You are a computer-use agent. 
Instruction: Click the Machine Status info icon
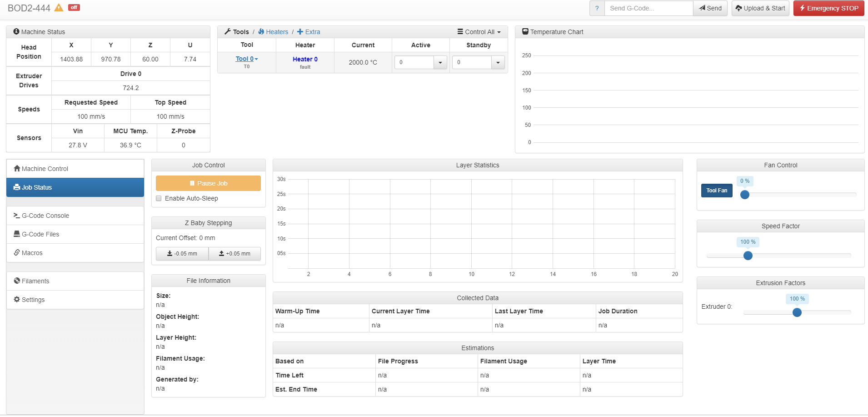[16, 31]
